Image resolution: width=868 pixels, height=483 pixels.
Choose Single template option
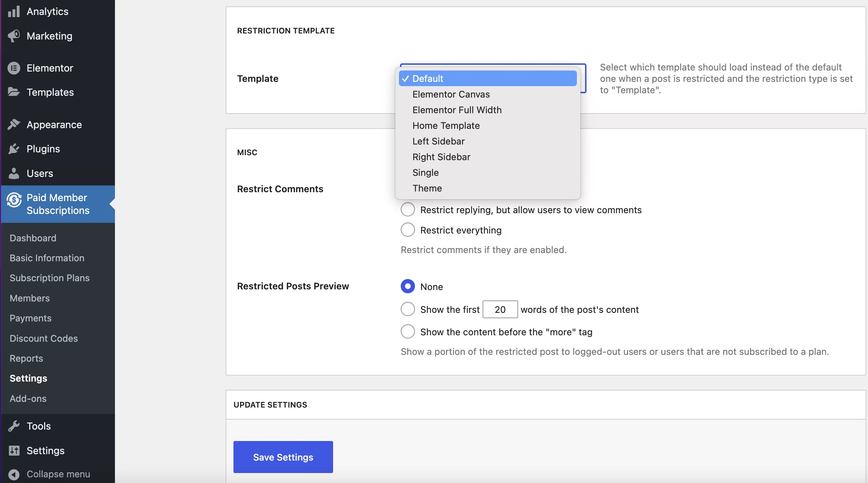[488, 173]
